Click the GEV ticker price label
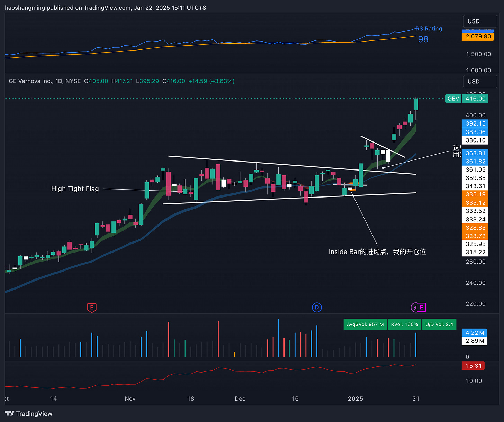Viewport: 504px width, 422px height. (x=453, y=99)
